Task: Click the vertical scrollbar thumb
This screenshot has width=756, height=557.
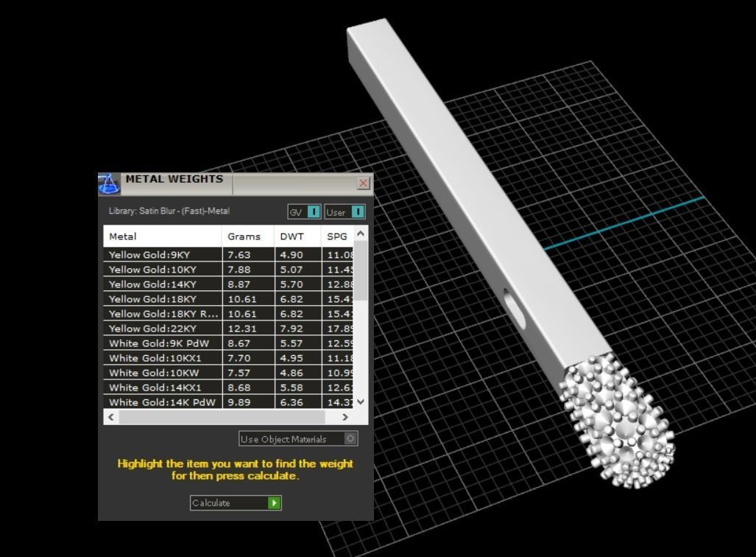Action: pos(361,270)
